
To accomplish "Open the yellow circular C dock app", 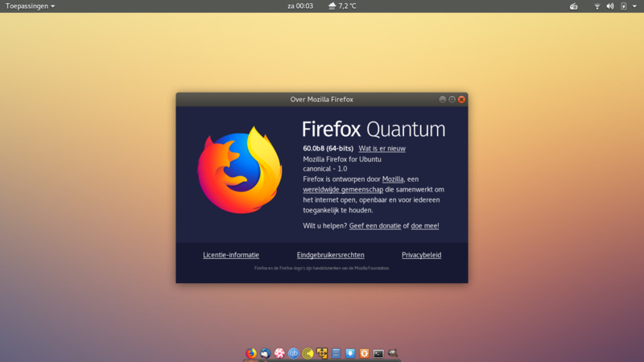I will tap(308, 353).
